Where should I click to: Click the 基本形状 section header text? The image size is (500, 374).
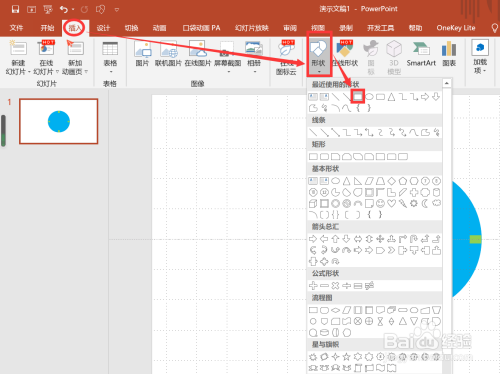tap(325, 169)
